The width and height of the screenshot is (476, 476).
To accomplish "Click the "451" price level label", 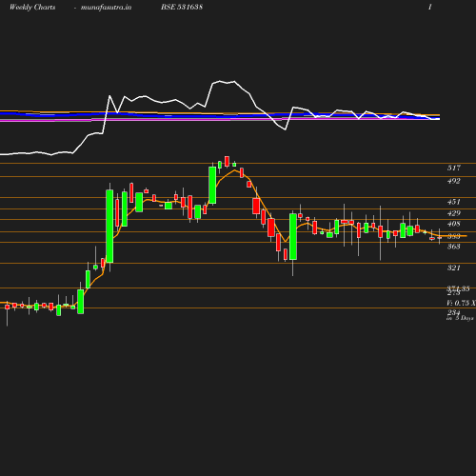I will 453,202.
